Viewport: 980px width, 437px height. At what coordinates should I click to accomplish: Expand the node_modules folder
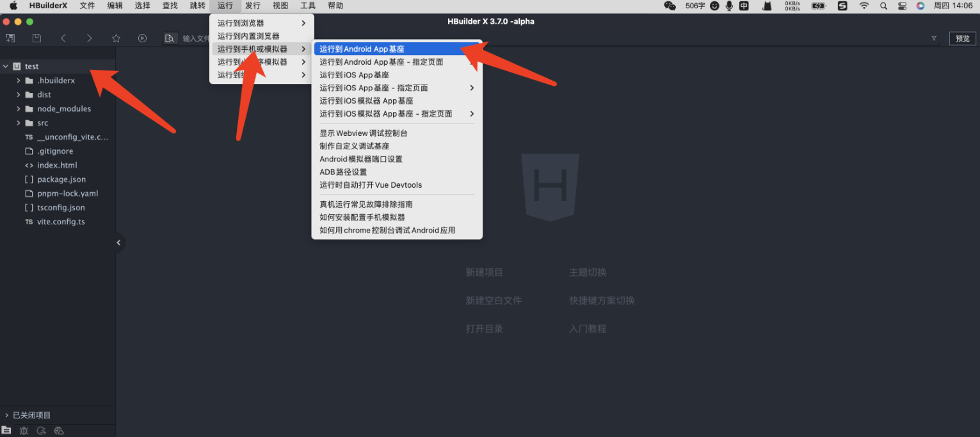coord(19,109)
